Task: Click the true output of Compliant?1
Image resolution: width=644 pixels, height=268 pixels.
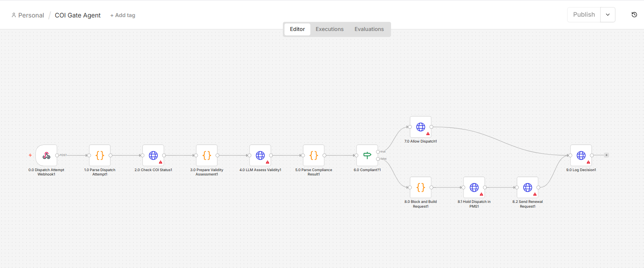Action: click(x=378, y=152)
